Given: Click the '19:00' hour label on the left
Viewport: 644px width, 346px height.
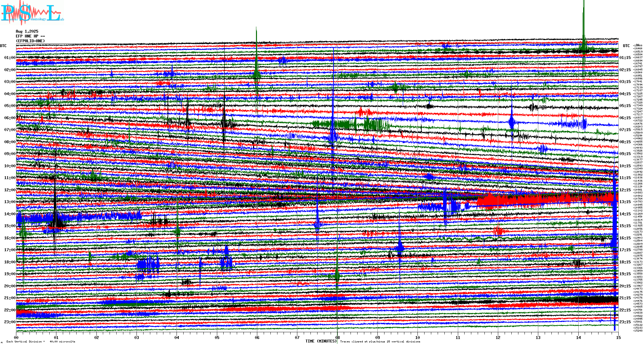Looking at the screenshot, I should click(10, 274).
